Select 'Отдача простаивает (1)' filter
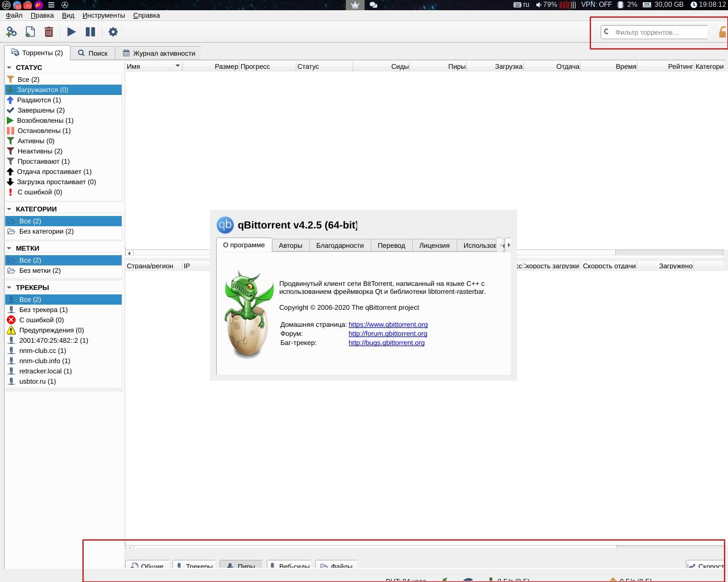The height and width of the screenshot is (582, 728). pyautogui.click(x=63, y=172)
